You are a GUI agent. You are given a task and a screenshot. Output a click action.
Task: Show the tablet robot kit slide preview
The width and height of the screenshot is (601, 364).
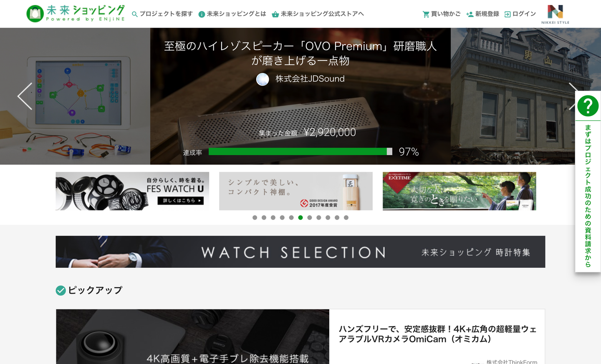pyautogui.click(x=75, y=96)
